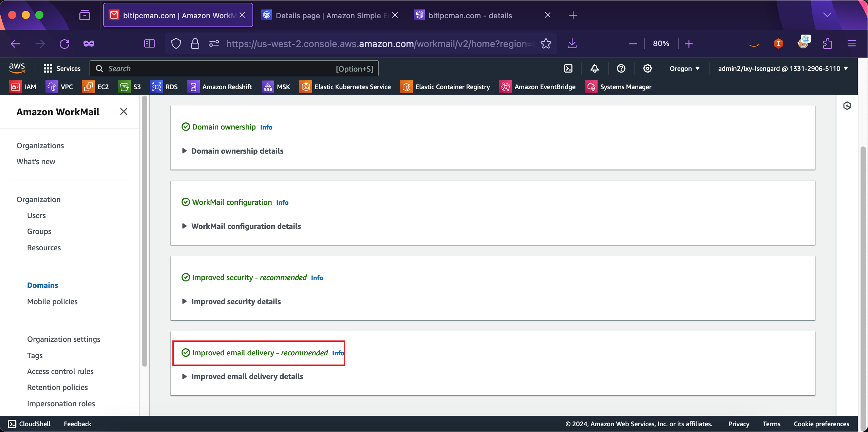The height and width of the screenshot is (432, 868).
Task: Open Organizations in the sidebar
Action: click(40, 145)
